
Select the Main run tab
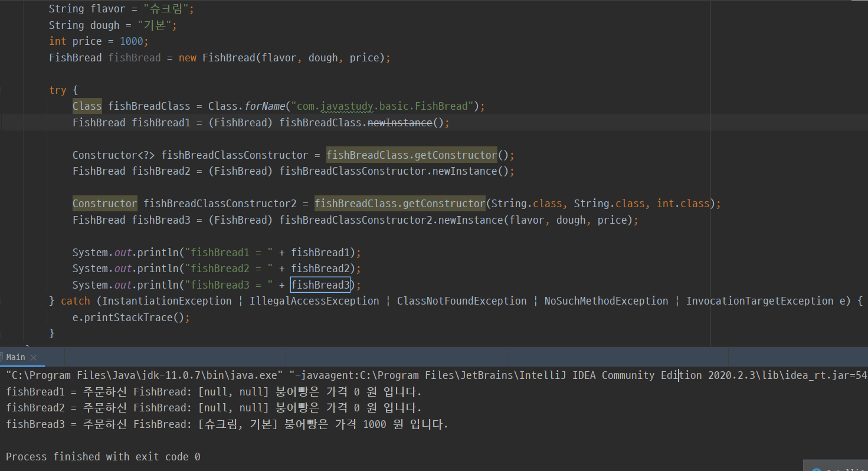[15, 357]
